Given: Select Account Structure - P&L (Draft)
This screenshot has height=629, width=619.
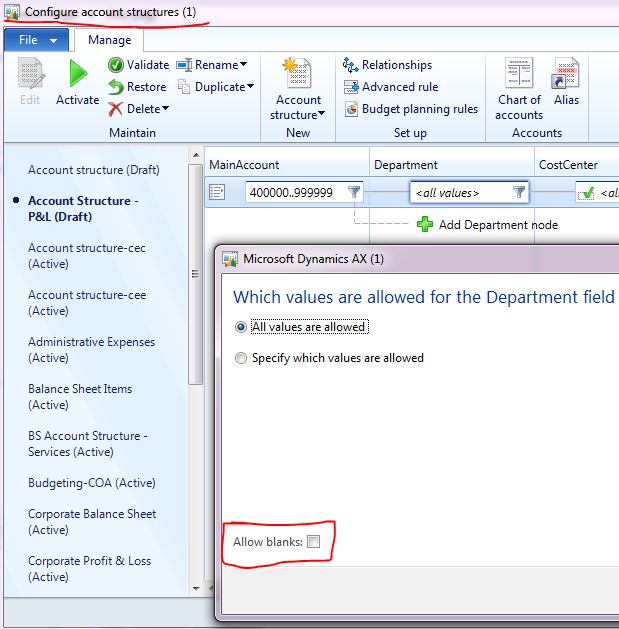Looking at the screenshot, I should (83, 209).
